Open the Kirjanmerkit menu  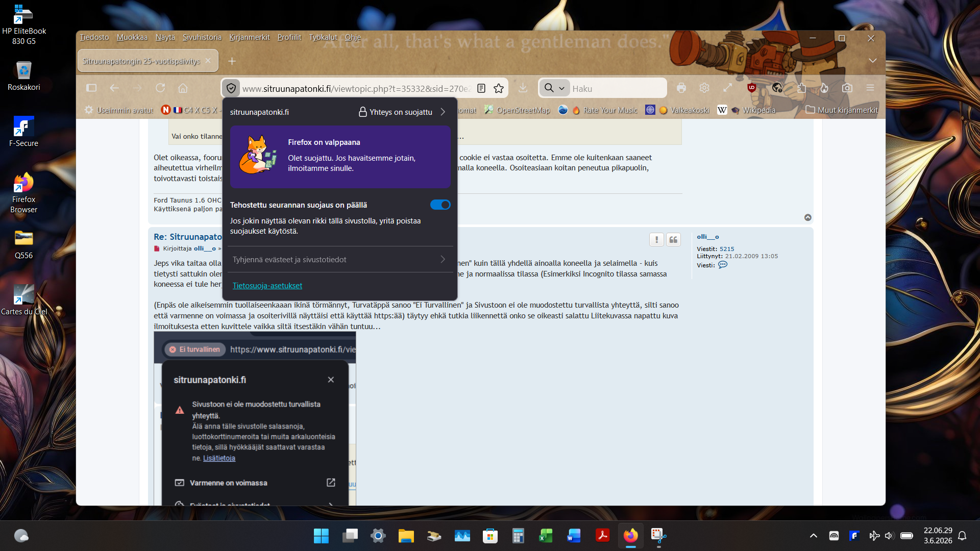coord(250,37)
